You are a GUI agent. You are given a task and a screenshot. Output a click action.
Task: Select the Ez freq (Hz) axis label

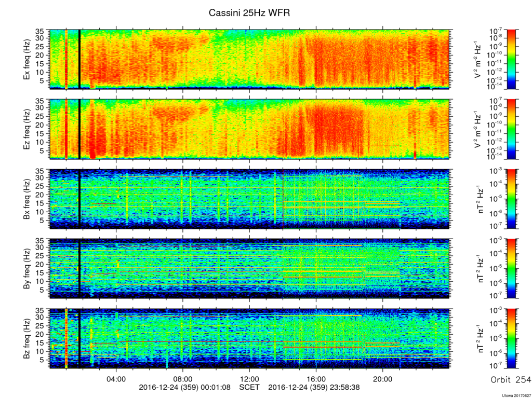coord(26,129)
